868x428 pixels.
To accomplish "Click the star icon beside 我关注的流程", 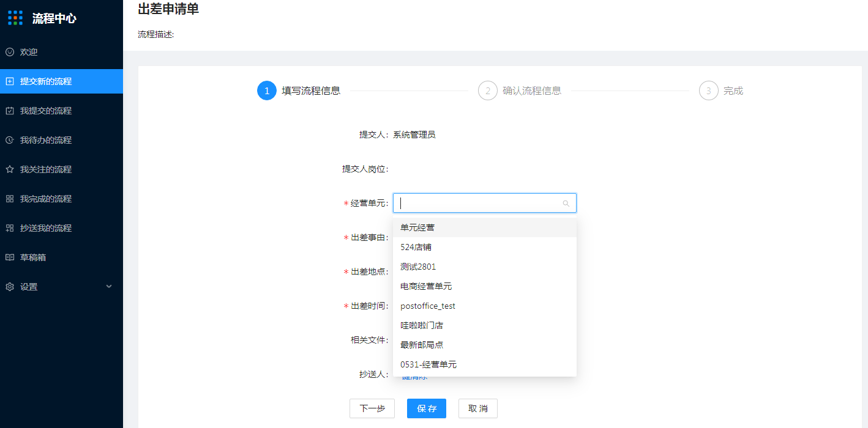I will click(x=10, y=169).
